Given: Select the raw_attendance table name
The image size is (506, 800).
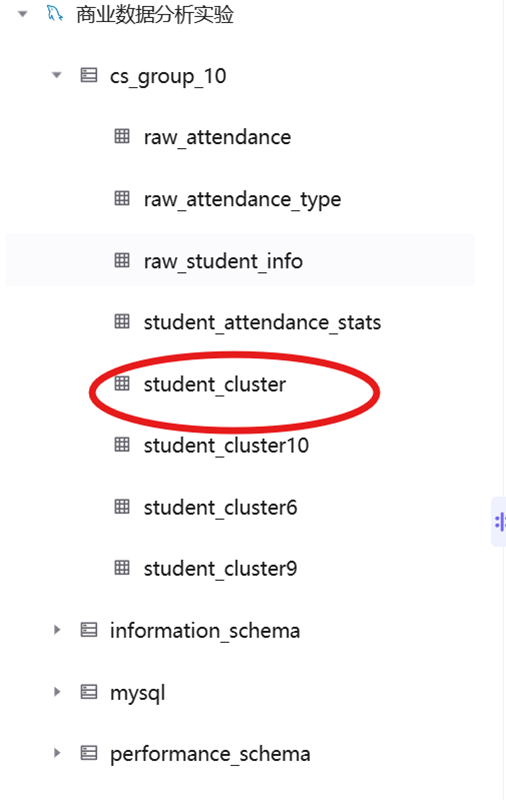Looking at the screenshot, I should pos(217,137).
